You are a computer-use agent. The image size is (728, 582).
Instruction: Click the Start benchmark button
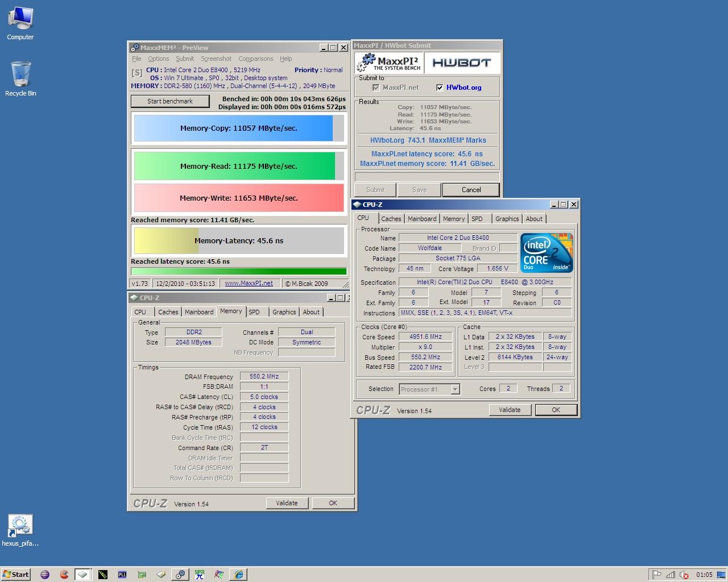170,101
